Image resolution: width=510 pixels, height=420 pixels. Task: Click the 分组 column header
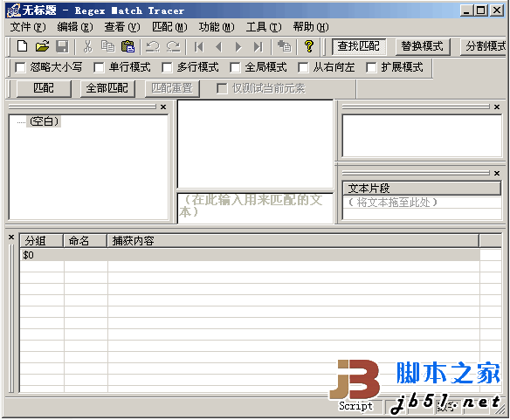(42, 241)
